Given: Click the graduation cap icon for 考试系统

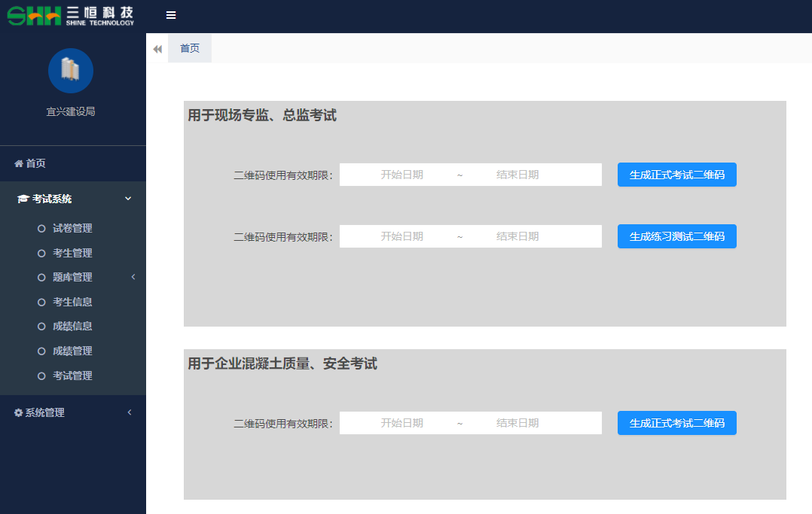Looking at the screenshot, I should pos(23,199).
